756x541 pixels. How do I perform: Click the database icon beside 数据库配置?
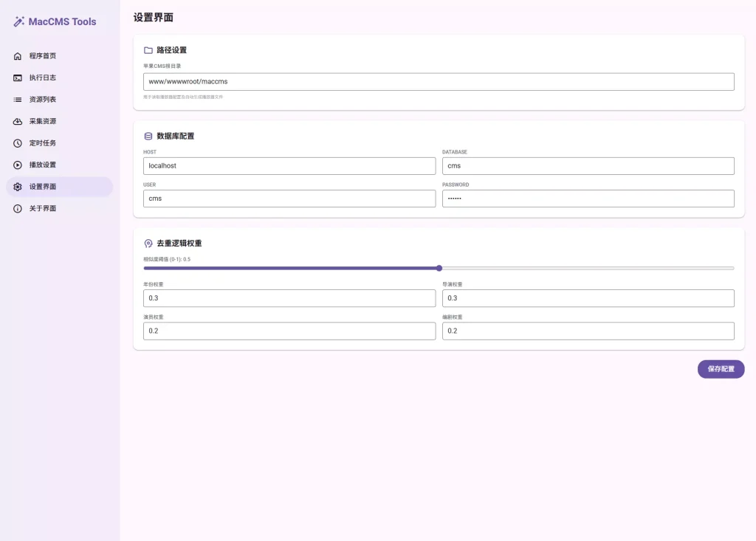pyautogui.click(x=148, y=137)
